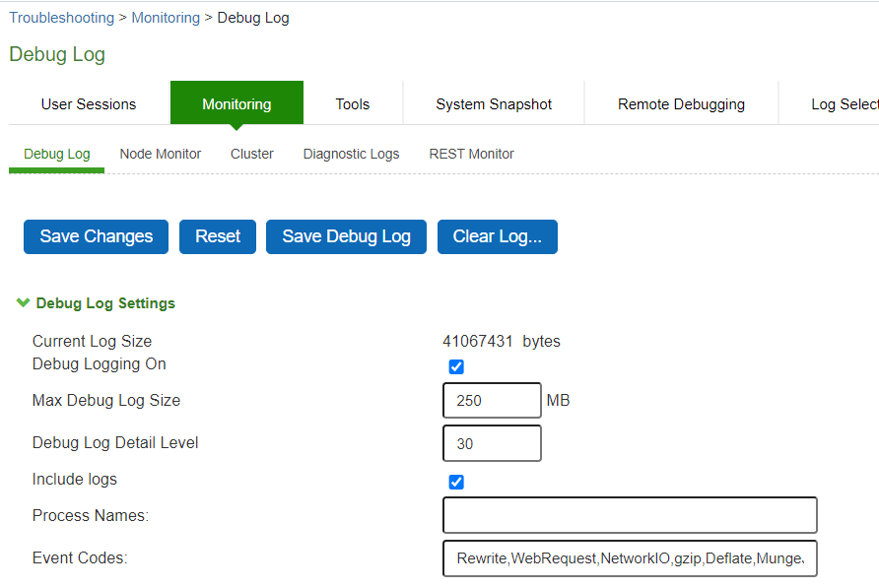
Task: Switch to the User Sessions tab
Action: 89,102
